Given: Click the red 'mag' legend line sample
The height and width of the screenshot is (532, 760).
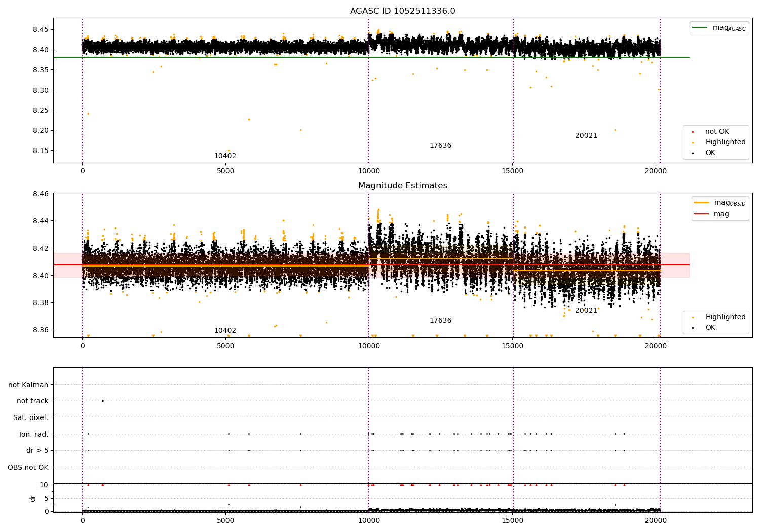Looking at the screenshot, I should click(701, 214).
